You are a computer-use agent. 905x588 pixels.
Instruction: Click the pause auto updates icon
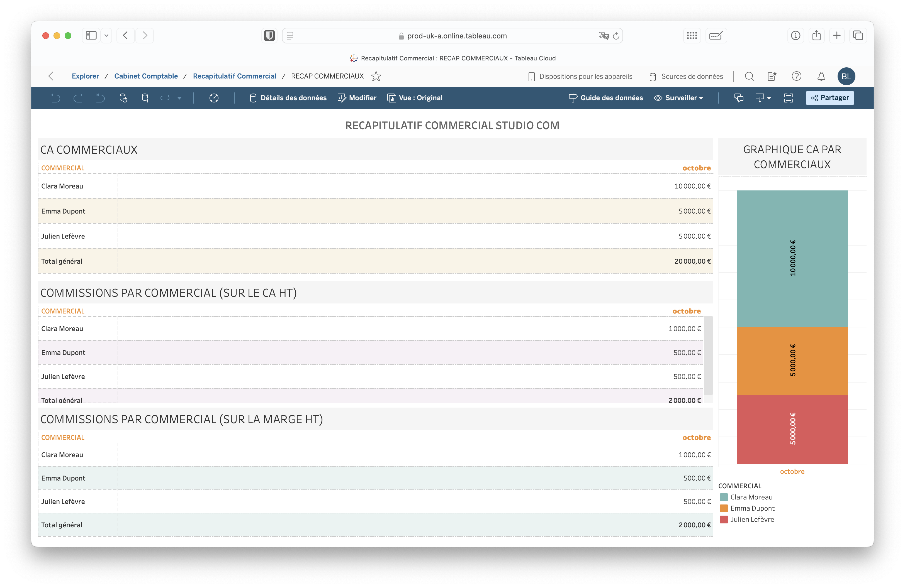[145, 98]
